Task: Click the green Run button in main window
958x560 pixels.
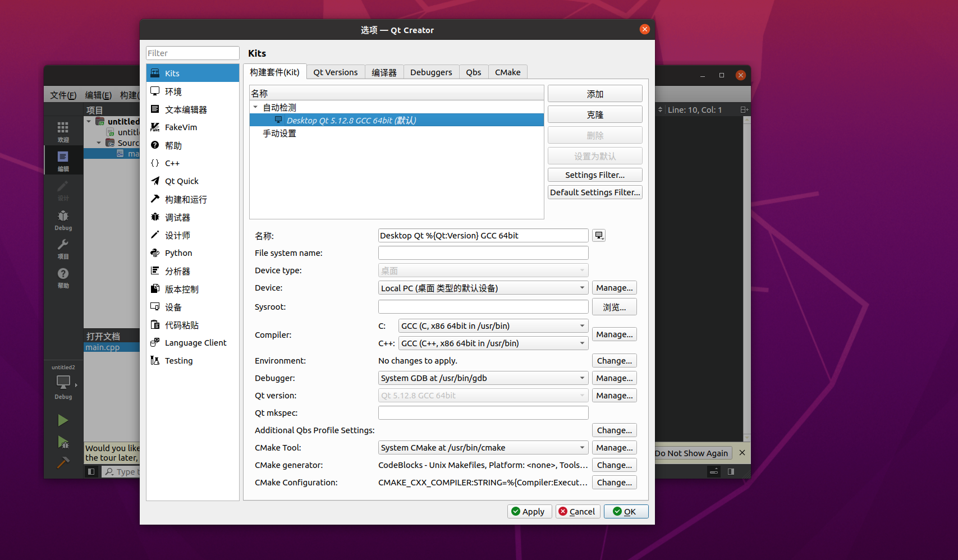Action: click(63, 420)
